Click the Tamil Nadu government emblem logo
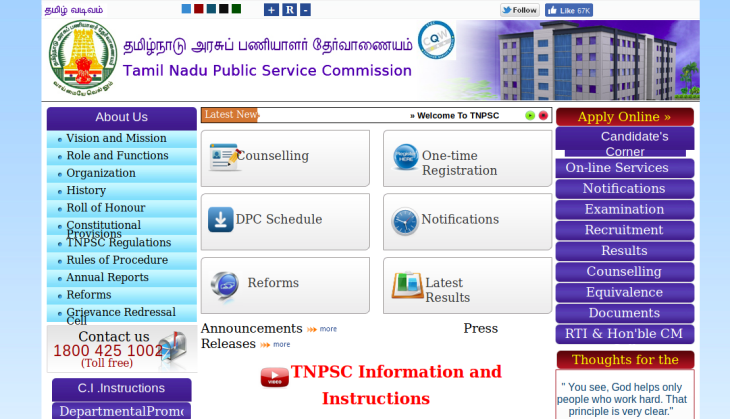 click(x=83, y=58)
